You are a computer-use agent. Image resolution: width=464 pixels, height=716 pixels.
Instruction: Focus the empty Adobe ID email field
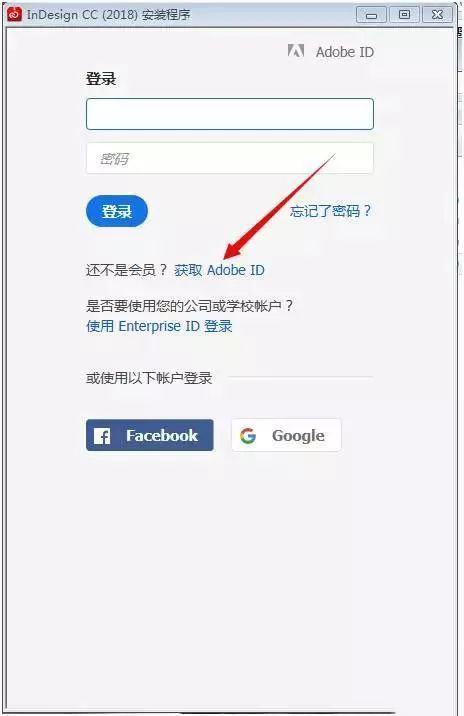tap(230, 114)
